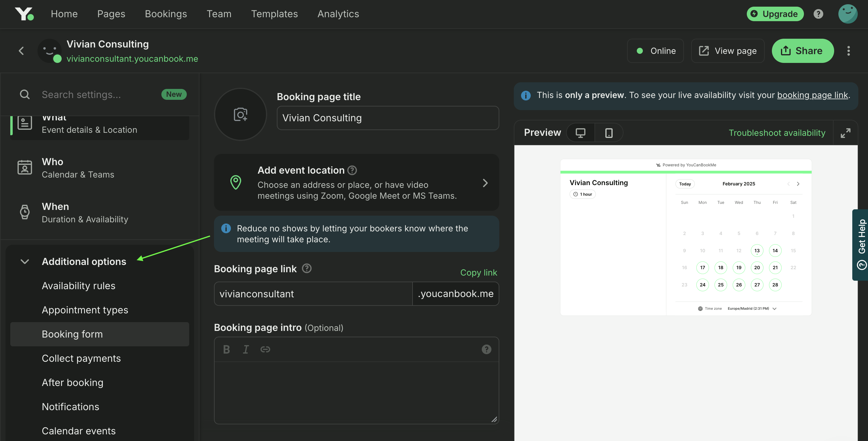Image resolution: width=868 pixels, height=441 pixels.
Task: Open the Time zone dropdown in the calendar preview
Action: click(x=774, y=308)
